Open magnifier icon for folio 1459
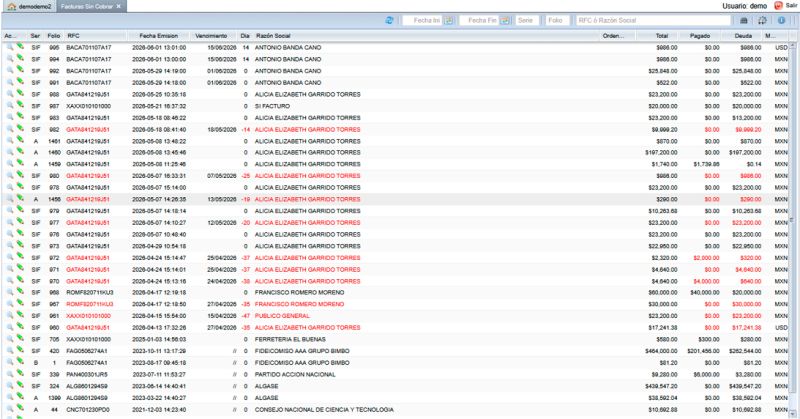Viewport: 800px width, 419px height. click(10, 164)
